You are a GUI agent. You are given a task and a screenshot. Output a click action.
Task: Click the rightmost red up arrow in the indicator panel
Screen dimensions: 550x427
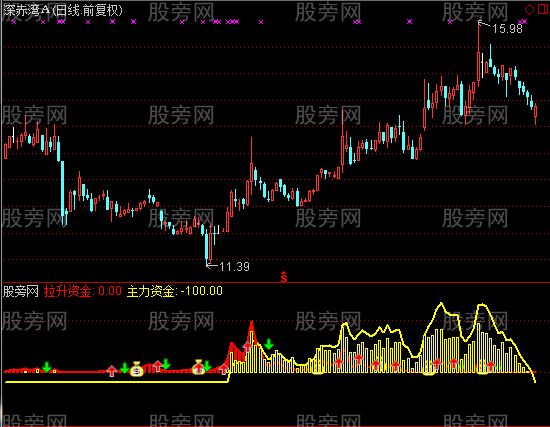pos(490,366)
